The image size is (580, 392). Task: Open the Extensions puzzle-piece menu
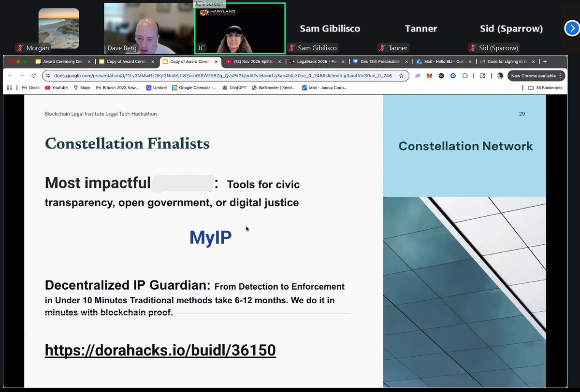[x=465, y=76]
